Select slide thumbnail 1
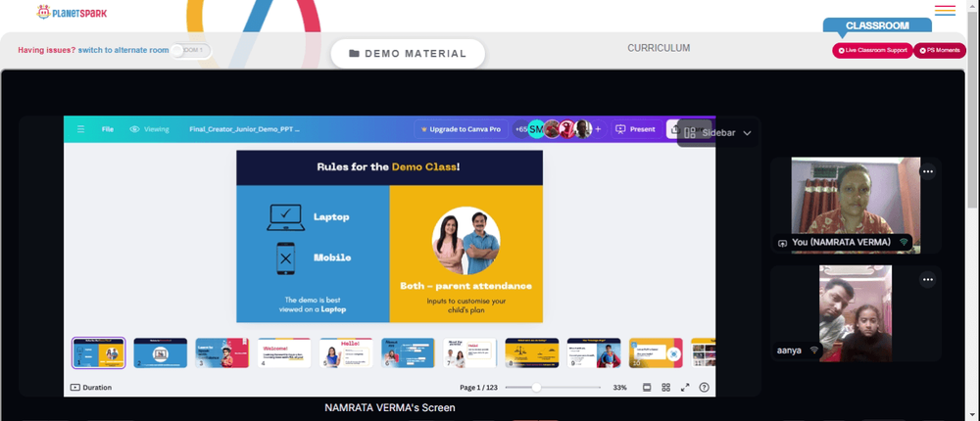 pyautogui.click(x=99, y=352)
